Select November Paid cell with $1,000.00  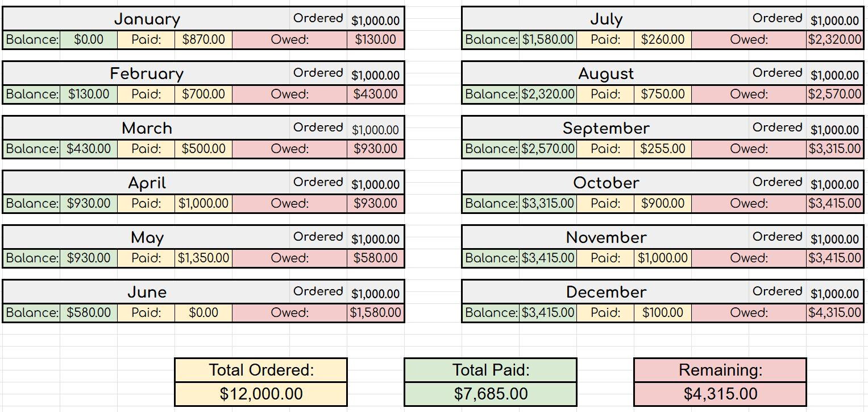(x=663, y=258)
